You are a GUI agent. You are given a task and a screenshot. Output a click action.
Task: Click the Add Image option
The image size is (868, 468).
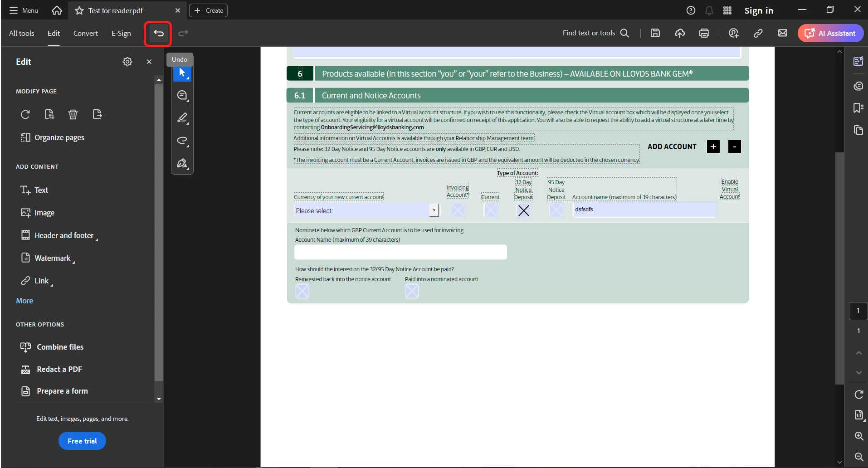click(38, 213)
